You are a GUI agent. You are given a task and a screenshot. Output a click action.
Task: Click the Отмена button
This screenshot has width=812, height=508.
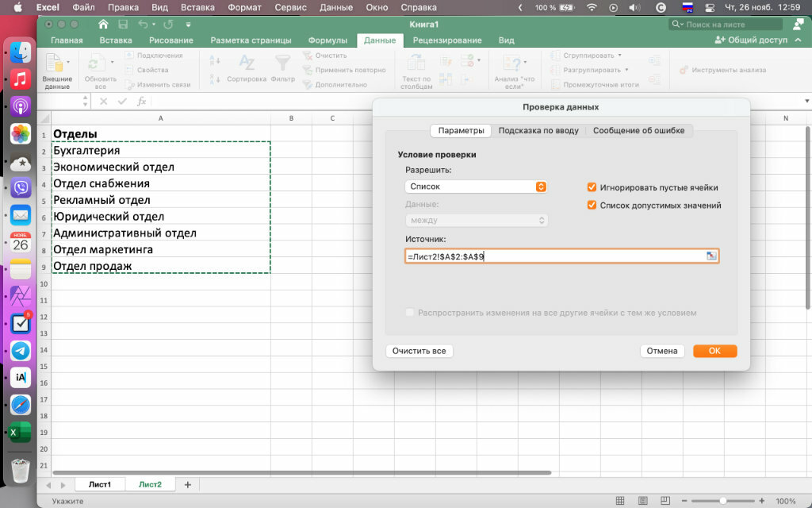pyautogui.click(x=662, y=351)
